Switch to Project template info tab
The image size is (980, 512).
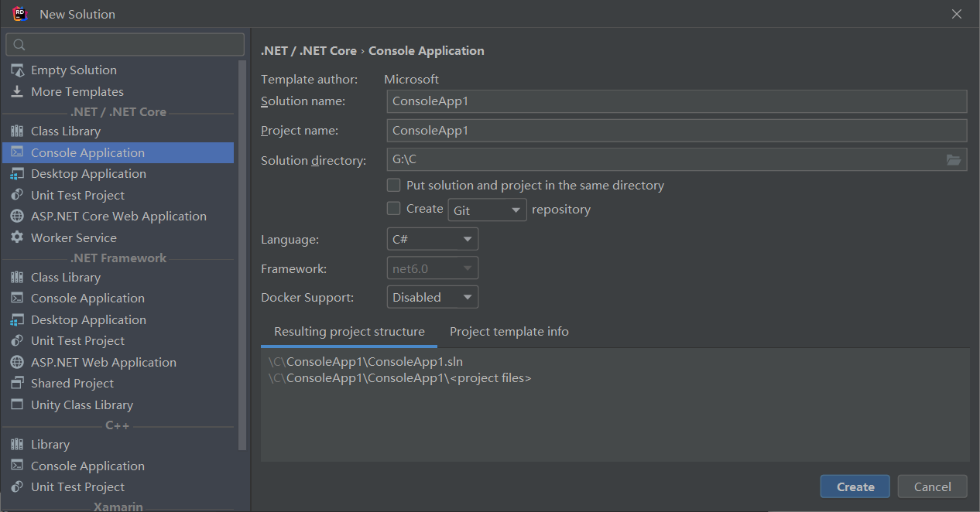pos(509,332)
